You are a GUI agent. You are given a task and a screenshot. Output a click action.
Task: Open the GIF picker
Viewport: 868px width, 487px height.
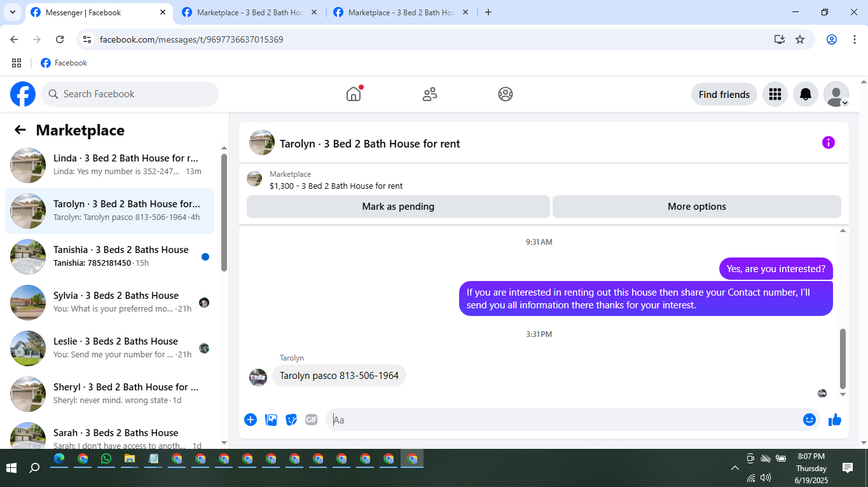pyautogui.click(x=311, y=420)
